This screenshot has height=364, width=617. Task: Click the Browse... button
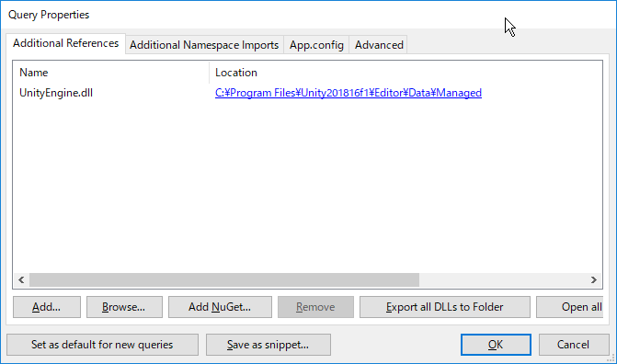click(124, 307)
